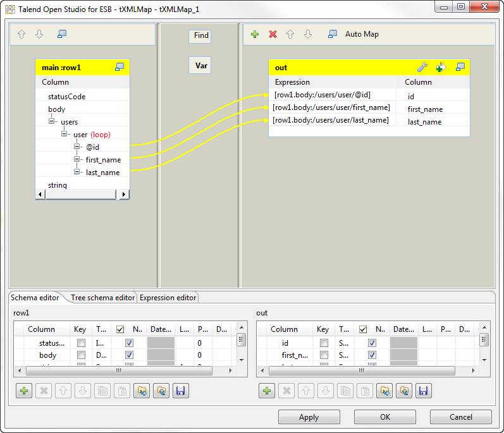The width and height of the screenshot is (504, 433).
Task: Save the out schema to file
Action: pyautogui.click(x=423, y=391)
